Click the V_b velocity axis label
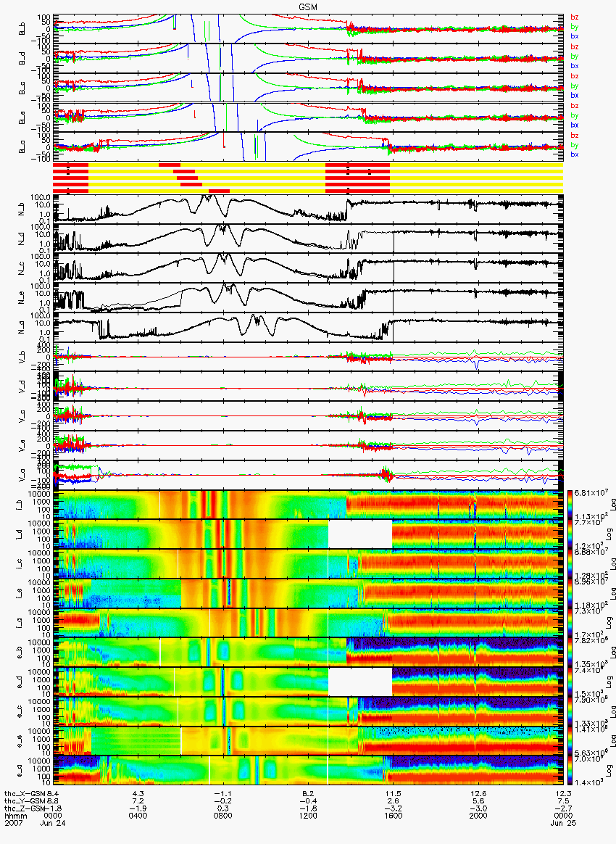The width and height of the screenshot is (616, 844). point(22,356)
